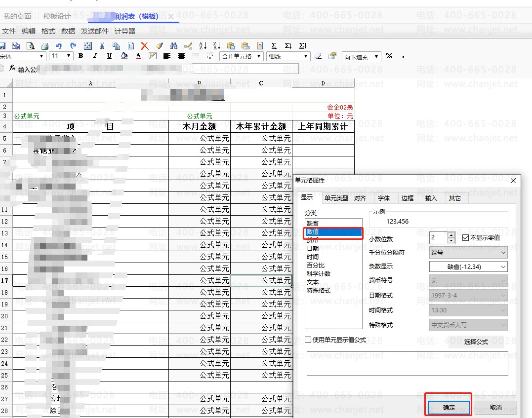Image resolution: width=532 pixels, height=418 pixels.
Task: Select 百分比 in the category list
Action: (316, 266)
